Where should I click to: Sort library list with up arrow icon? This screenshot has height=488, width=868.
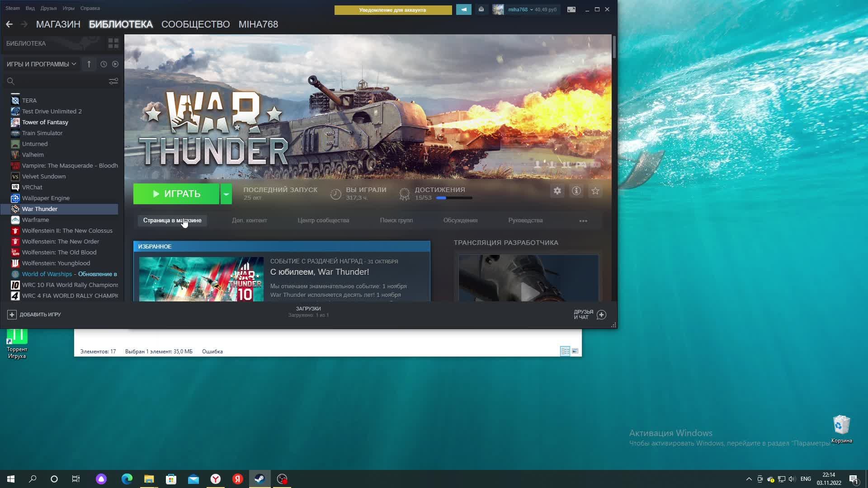coord(89,64)
